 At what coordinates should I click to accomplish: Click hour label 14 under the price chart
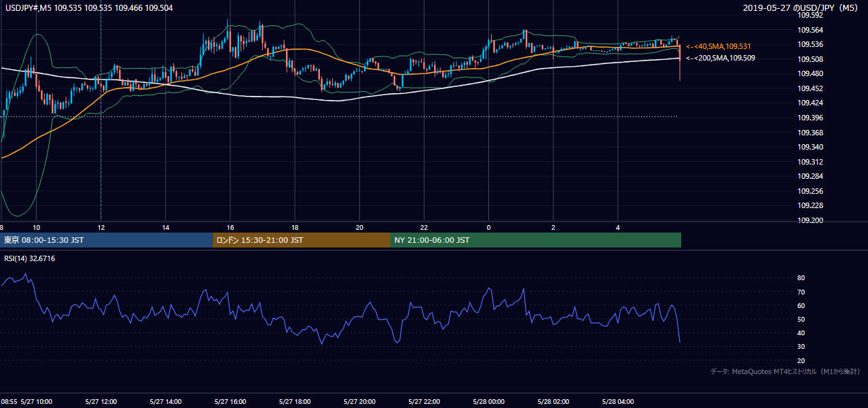pyautogui.click(x=166, y=227)
